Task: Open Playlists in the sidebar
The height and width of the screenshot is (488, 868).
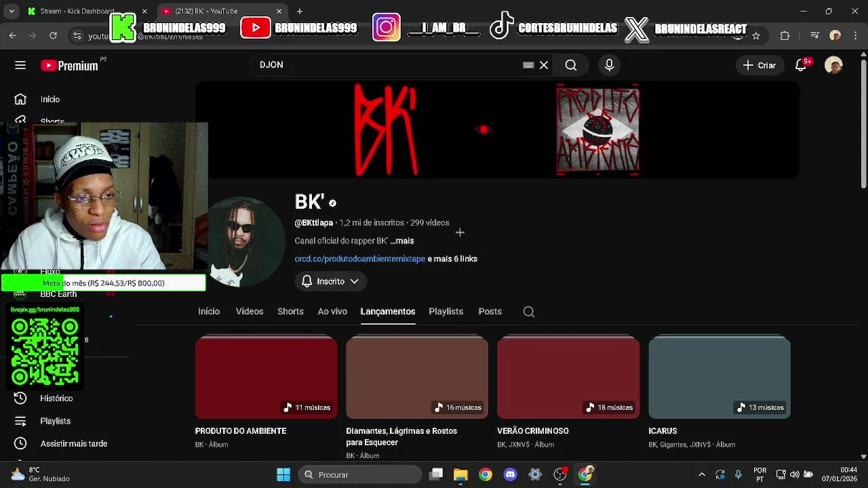Action: tap(55, 421)
